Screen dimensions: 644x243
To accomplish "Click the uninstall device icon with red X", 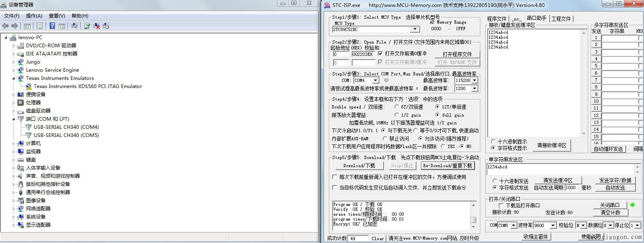I will pyautogui.click(x=96, y=26).
